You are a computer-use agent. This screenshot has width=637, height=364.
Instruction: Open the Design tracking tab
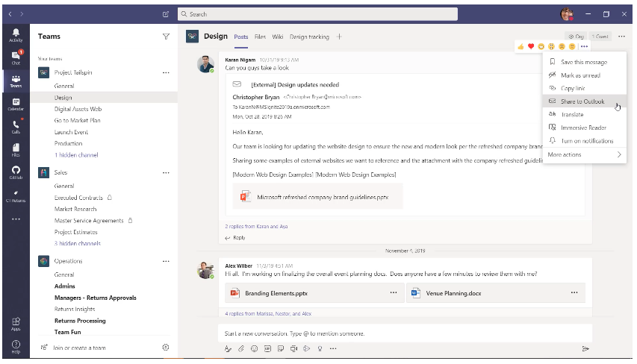point(309,37)
